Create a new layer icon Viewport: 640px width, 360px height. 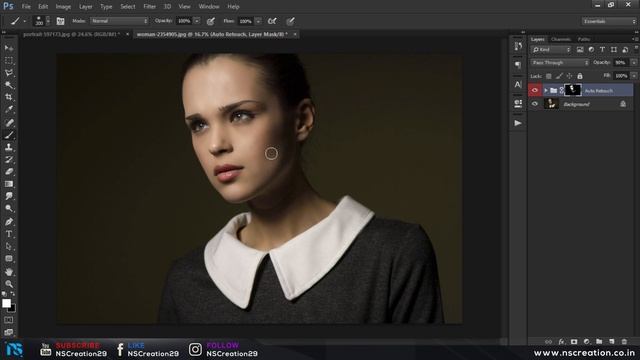(611, 342)
